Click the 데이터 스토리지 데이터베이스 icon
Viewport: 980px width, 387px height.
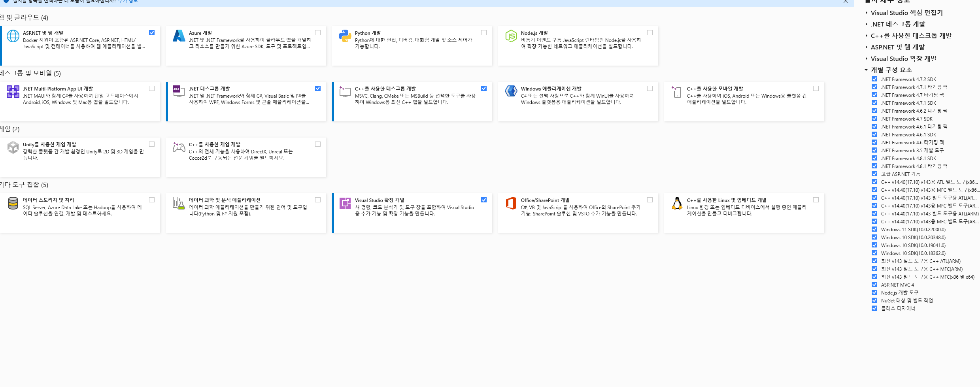coord(13,203)
